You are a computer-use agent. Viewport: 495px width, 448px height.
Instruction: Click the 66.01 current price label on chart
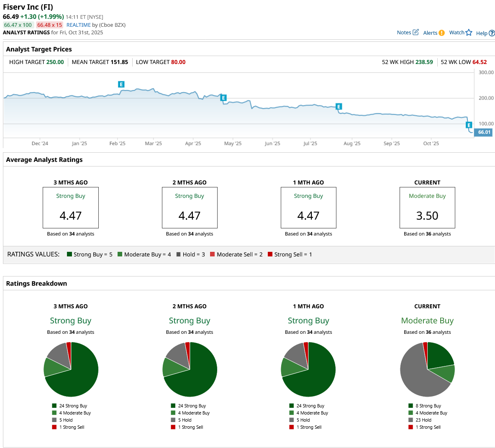point(484,132)
